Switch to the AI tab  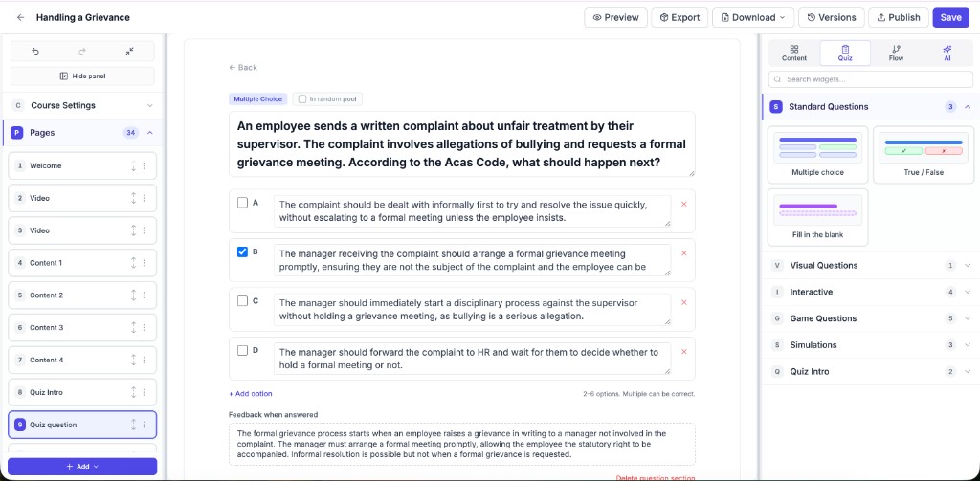[947, 54]
